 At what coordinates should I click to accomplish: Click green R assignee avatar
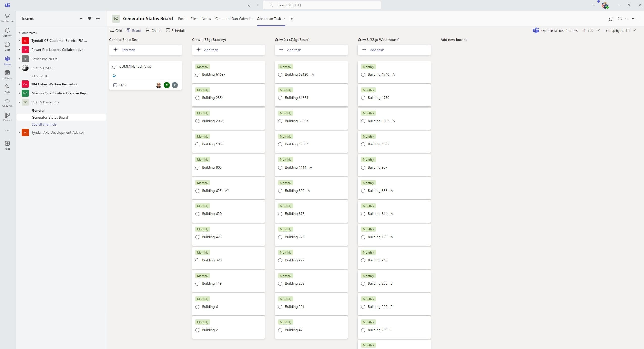tap(166, 85)
